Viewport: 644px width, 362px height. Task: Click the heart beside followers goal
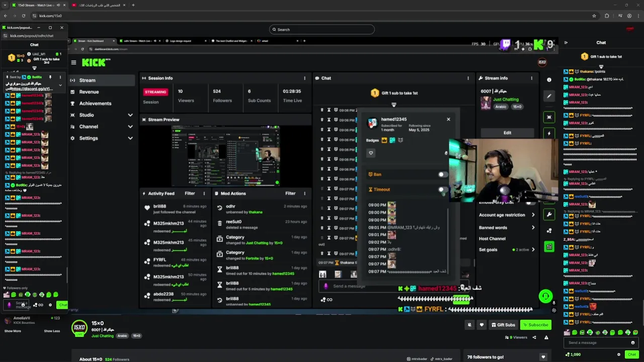543,357
